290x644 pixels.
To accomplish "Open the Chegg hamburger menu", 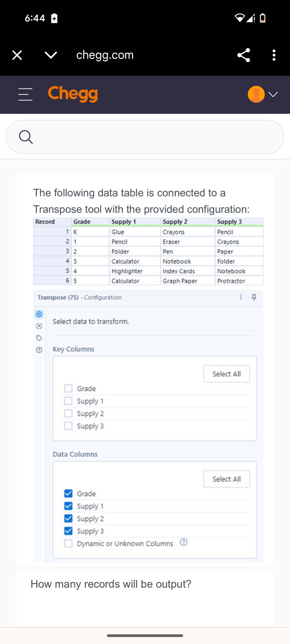I will pos(25,94).
